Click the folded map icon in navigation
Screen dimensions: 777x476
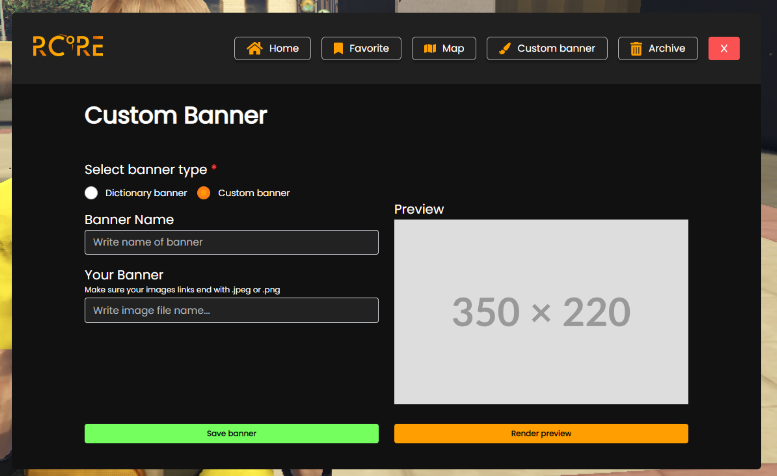(x=430, y=48)
